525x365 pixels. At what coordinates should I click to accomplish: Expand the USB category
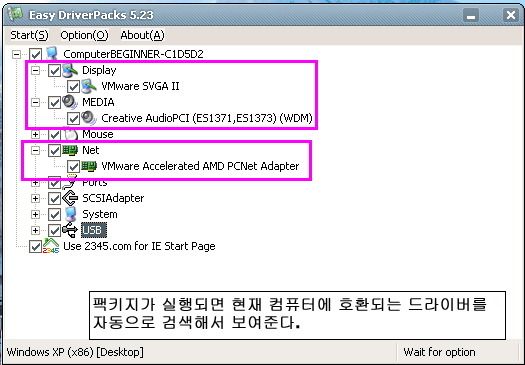click(x=35, y=230)
